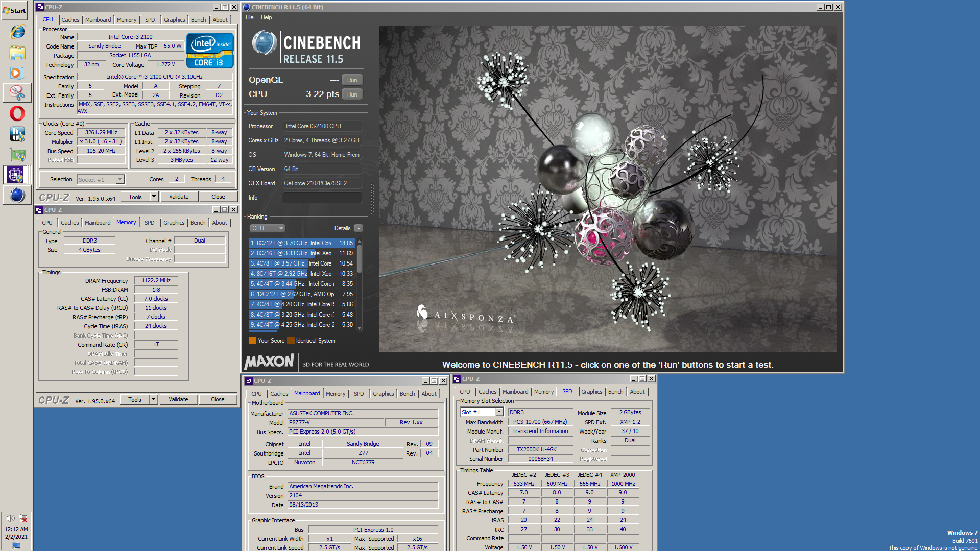Open Windows Media Player taskbar icon
The width and height of the screenshot is (980, 551).
point(17,73)
